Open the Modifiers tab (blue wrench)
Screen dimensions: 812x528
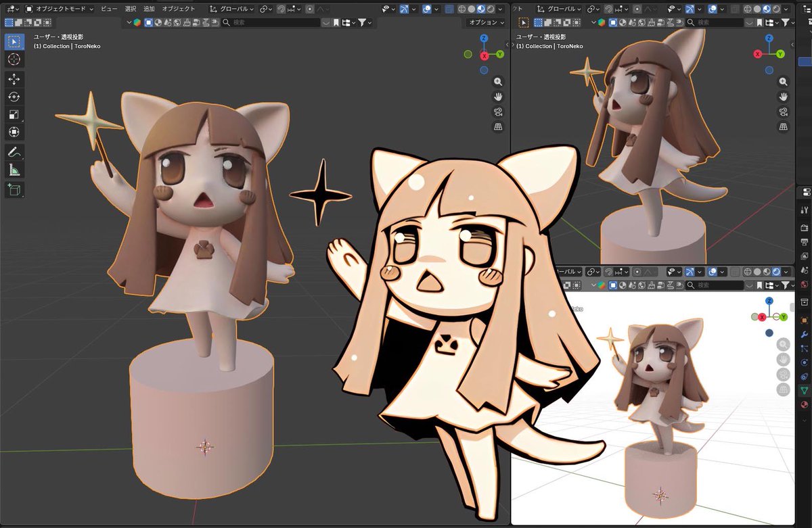click(805, 334)
